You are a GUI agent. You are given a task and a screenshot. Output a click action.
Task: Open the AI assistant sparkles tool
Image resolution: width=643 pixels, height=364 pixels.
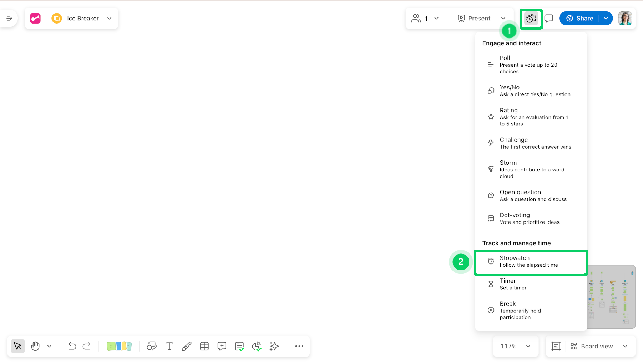tap(274, 346)
